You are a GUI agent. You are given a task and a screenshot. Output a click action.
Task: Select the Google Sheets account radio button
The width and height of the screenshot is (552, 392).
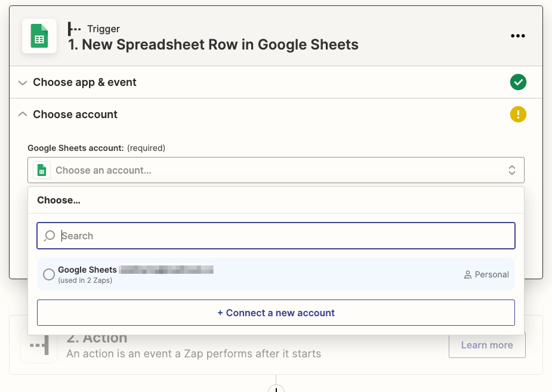49,274
